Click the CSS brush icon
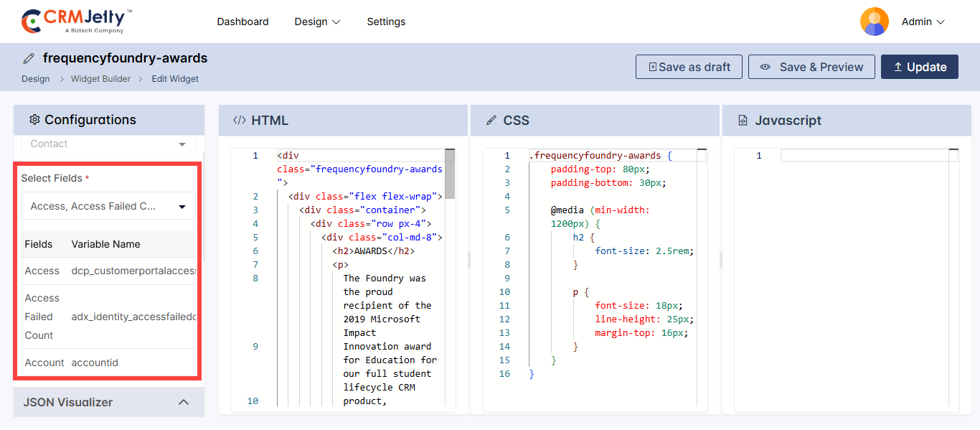 [x=491, y=121]
